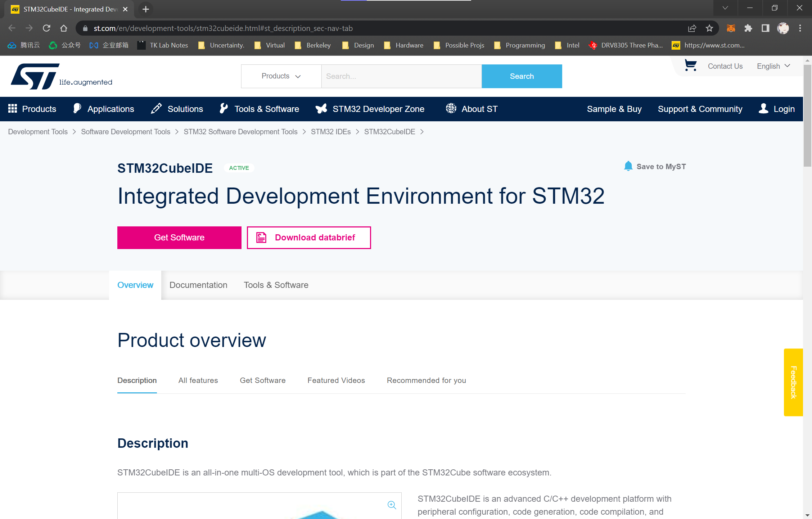Click STM32 IDEs breadcrumb link
This screenshot has height=519, width=812.
coord(331,132)
